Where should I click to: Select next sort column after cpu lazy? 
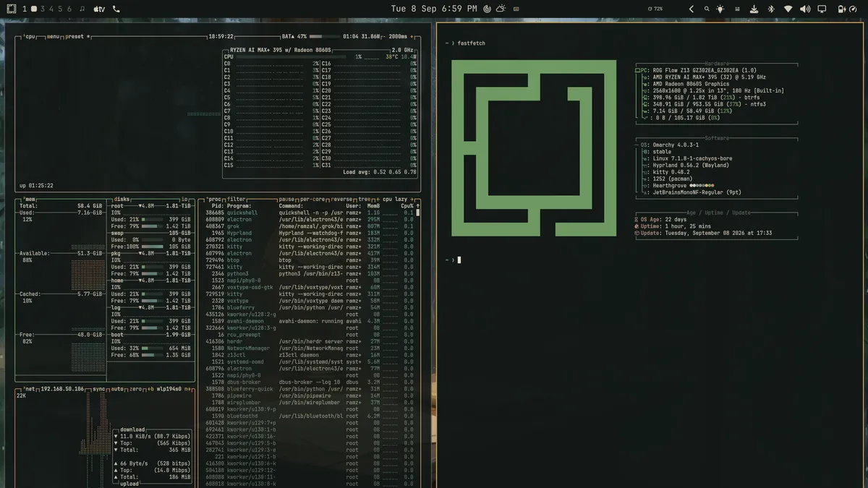[x=412, y=199]
